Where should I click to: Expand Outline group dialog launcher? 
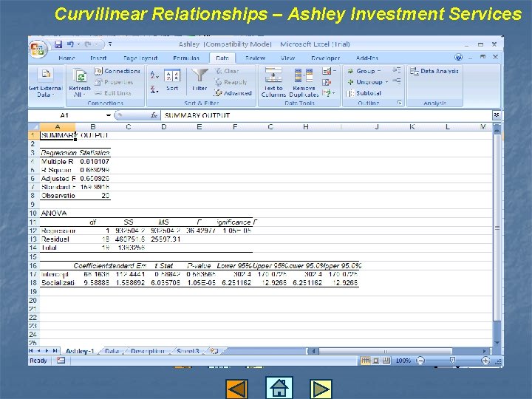(x=400, y=103)
